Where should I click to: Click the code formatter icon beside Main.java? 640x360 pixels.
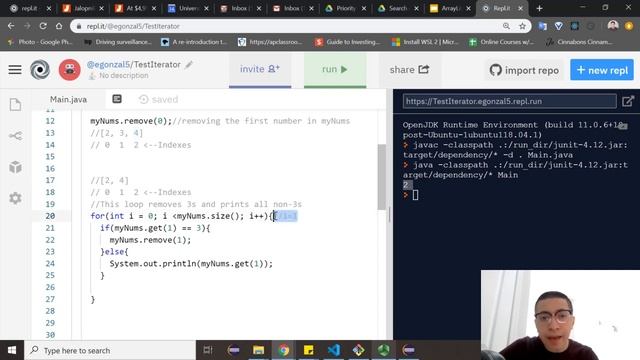click(x=117, y=99)
